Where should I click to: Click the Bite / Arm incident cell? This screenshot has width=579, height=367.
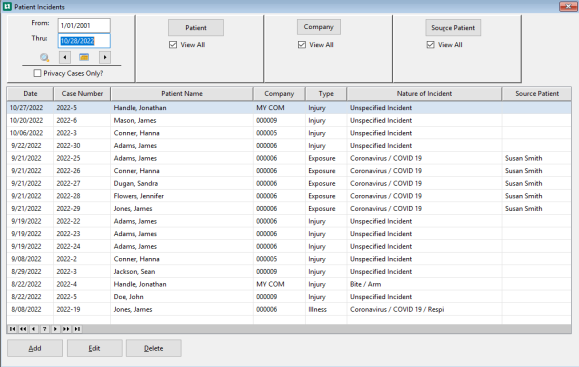tap(366, 284)
